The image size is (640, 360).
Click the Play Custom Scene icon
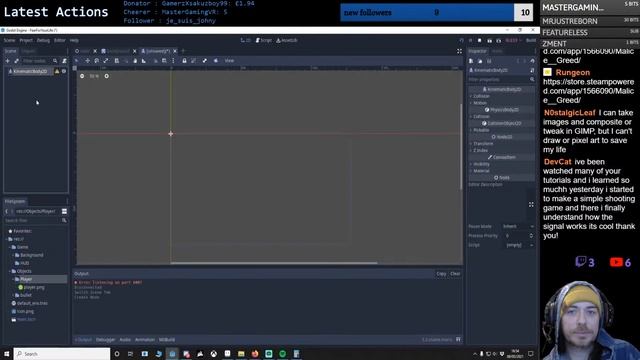[498, 40]
